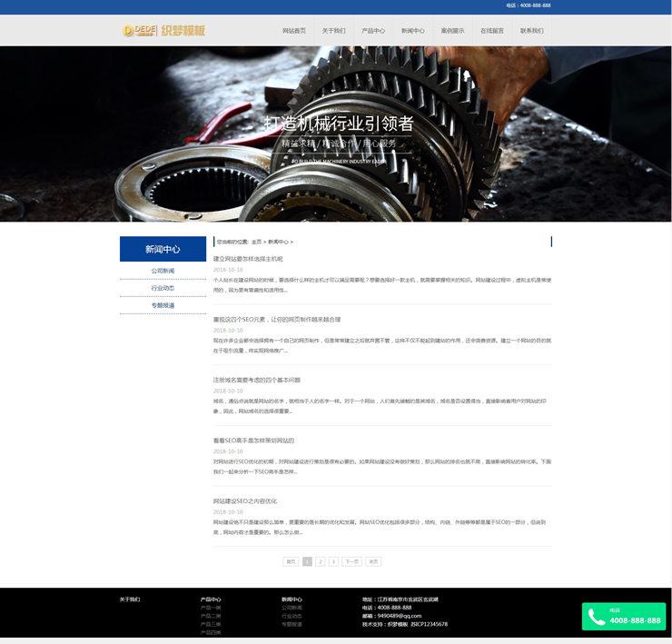Open 在线留言 in the navigation bar
The height and width of the screenshot is (644, 672).
click(x=492, y=31)
